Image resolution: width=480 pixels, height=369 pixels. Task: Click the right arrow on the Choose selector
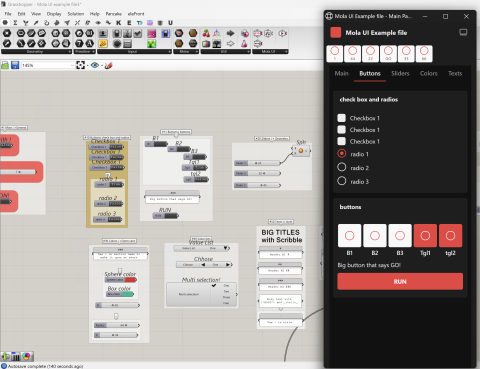click(x=229, y=265)
